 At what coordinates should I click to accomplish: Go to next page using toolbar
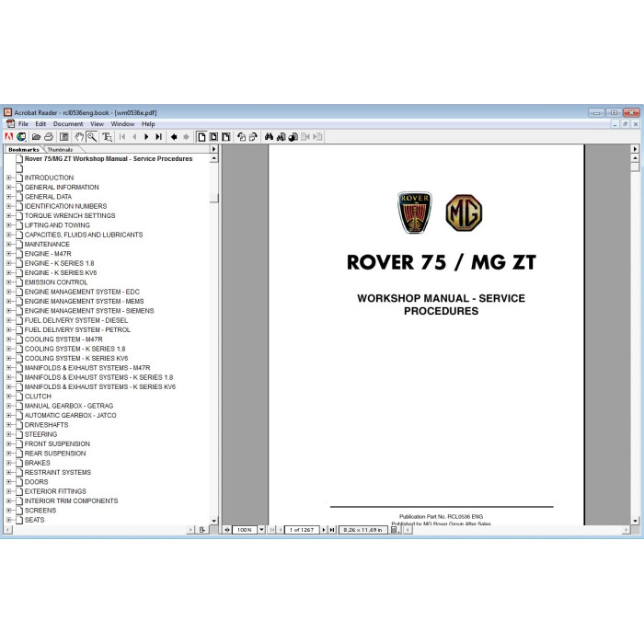[146, 137]
